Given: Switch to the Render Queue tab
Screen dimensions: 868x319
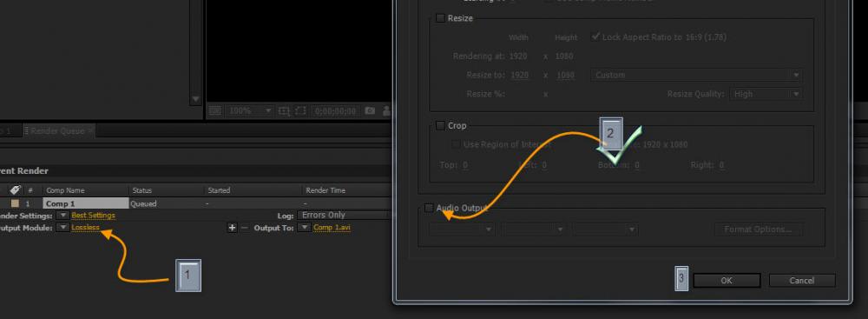Looking at the screenshot, I should click(57, 131).
